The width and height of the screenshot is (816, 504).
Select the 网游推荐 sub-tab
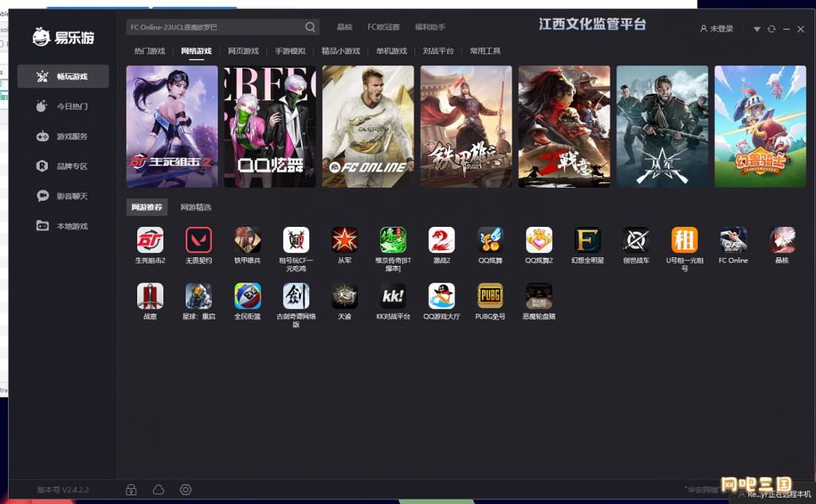(147, 207)
